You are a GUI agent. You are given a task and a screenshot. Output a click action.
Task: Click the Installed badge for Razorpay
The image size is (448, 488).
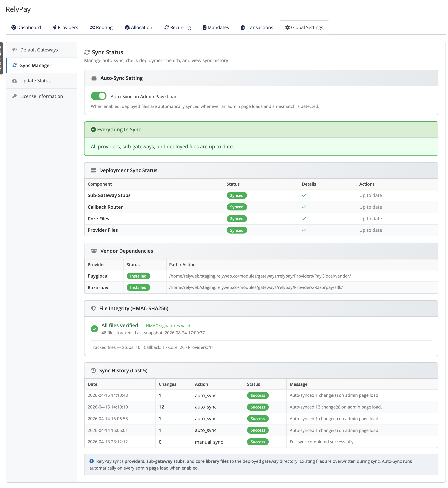(138, 287)
